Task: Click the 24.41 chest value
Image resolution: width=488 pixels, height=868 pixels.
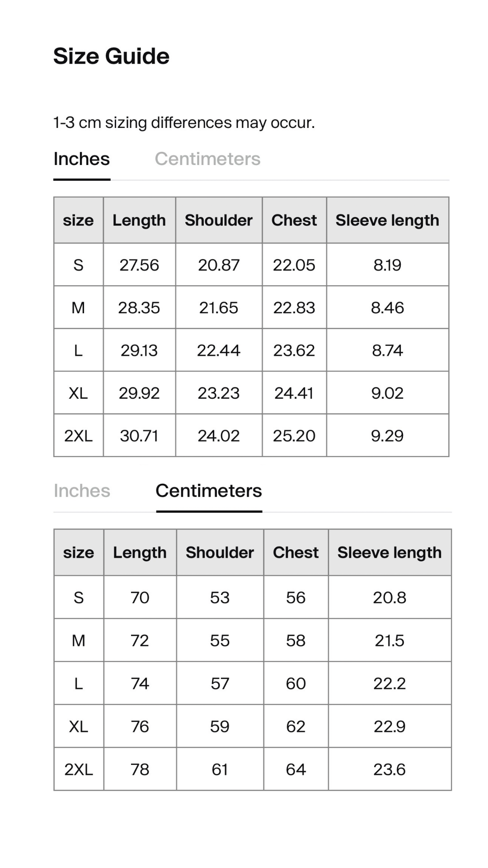Action: point(294,393)
